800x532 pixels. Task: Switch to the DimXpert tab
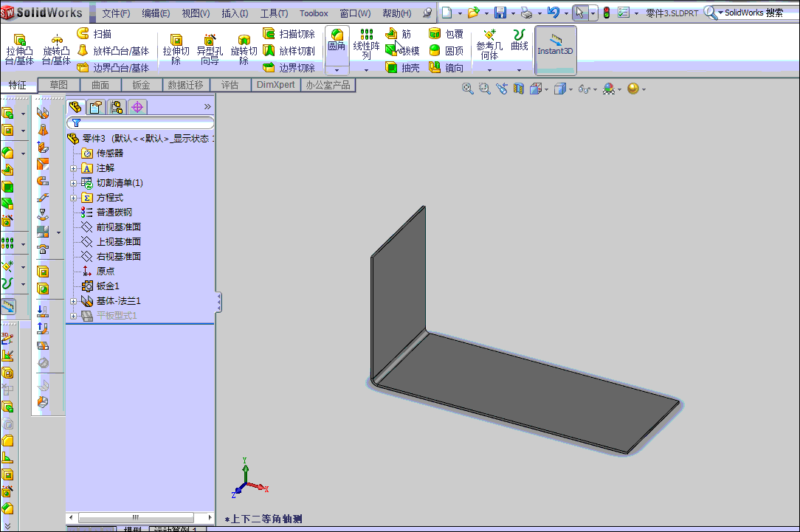pyautogui.click(x=275, y=85)
